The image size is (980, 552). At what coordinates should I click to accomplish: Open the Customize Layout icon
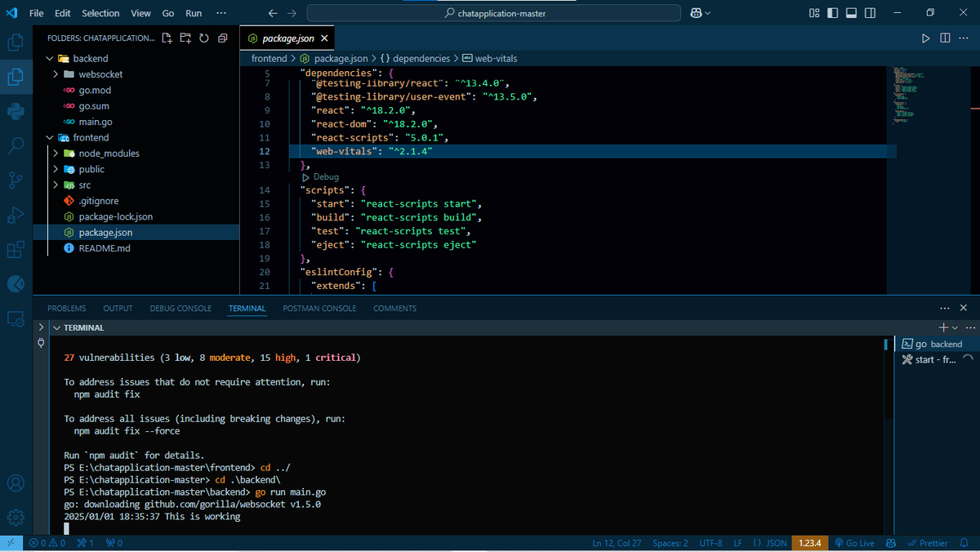click(x=814, y=13)
